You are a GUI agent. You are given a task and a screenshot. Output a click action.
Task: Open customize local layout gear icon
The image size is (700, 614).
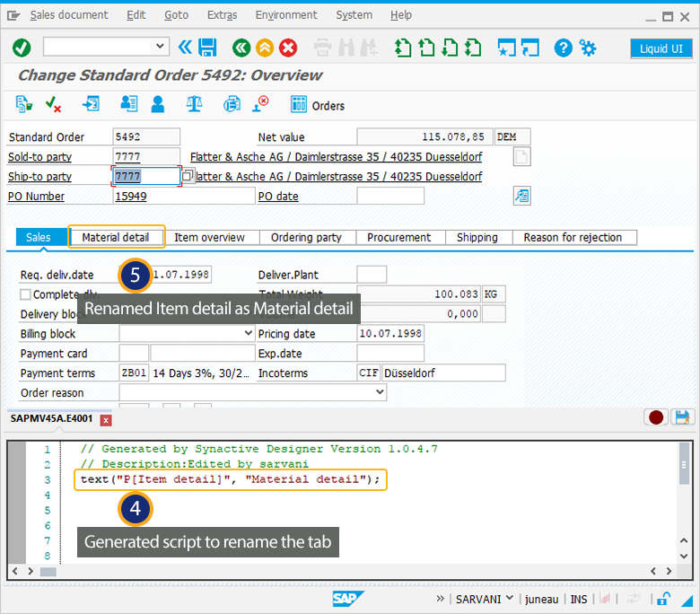(588, 48)
